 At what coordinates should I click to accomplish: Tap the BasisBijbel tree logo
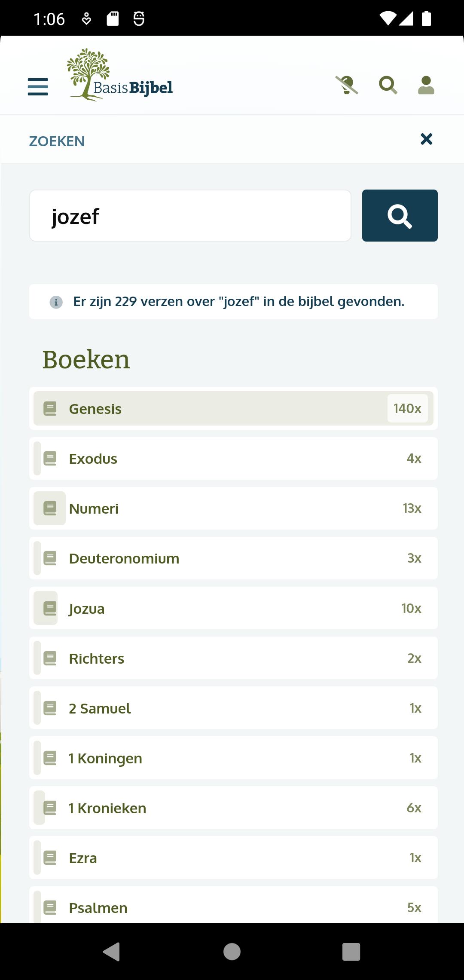120,75
